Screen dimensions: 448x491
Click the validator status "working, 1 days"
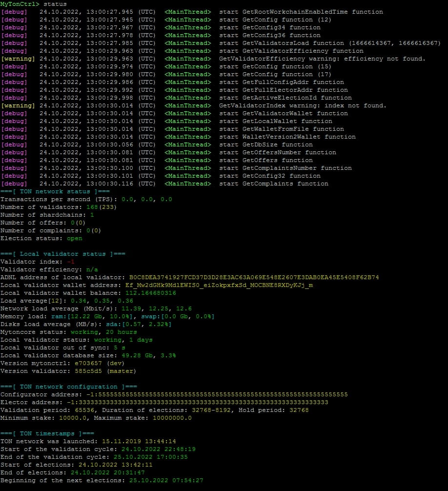click(x=123, y=340)
